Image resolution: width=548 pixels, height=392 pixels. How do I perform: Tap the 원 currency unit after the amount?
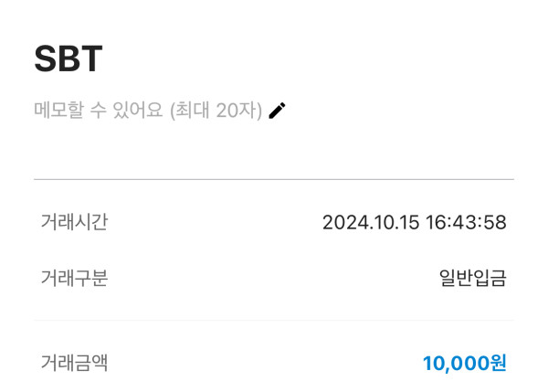click(x=498, y=363)
